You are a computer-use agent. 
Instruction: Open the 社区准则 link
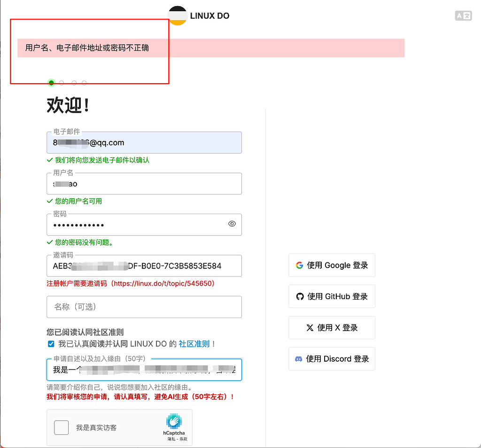[x=194, y=344]
